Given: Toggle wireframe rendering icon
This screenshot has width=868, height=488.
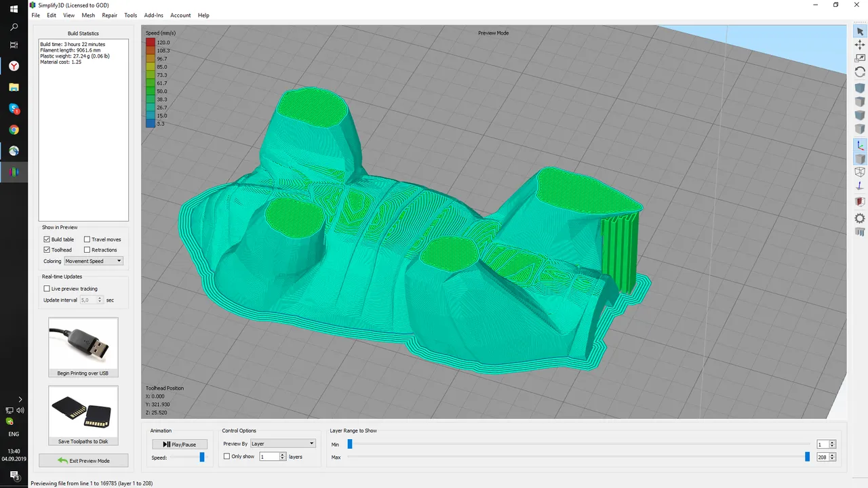Looking at the screenshot, I should click(x=860, y=172).
